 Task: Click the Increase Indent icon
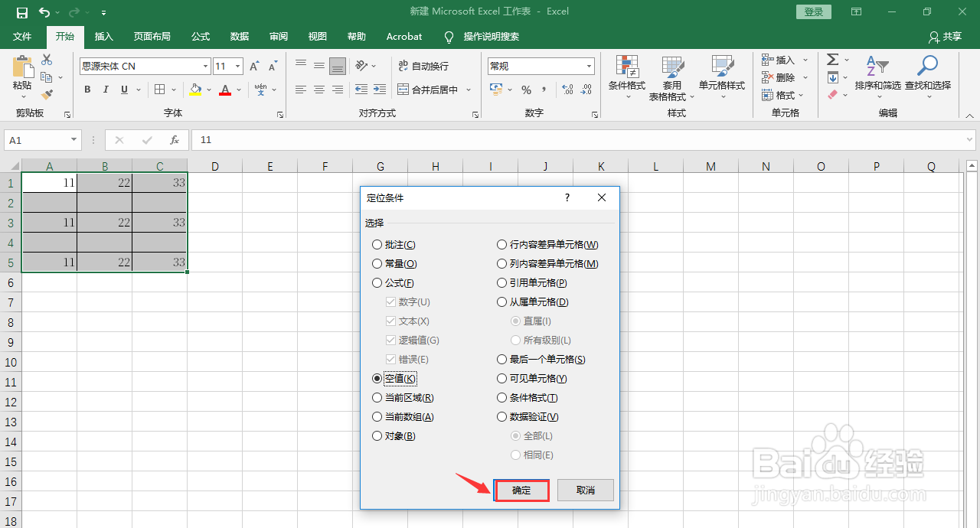[x=379, y=90]
